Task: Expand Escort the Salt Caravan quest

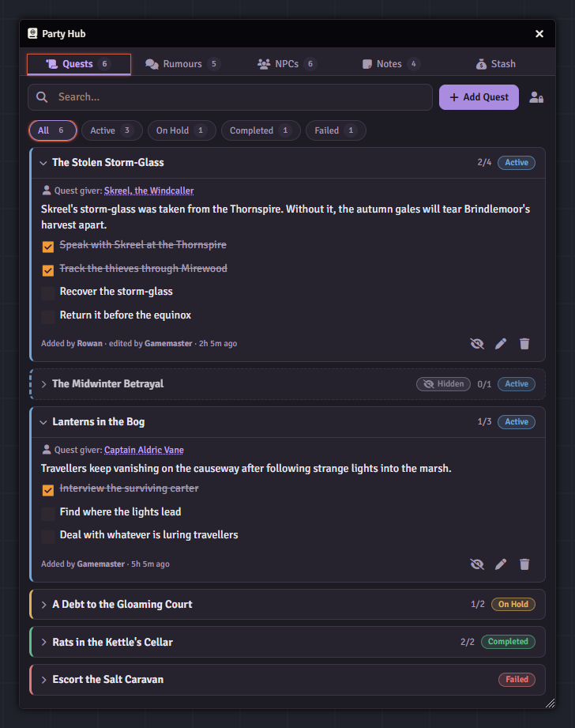Action: [43, 680]
